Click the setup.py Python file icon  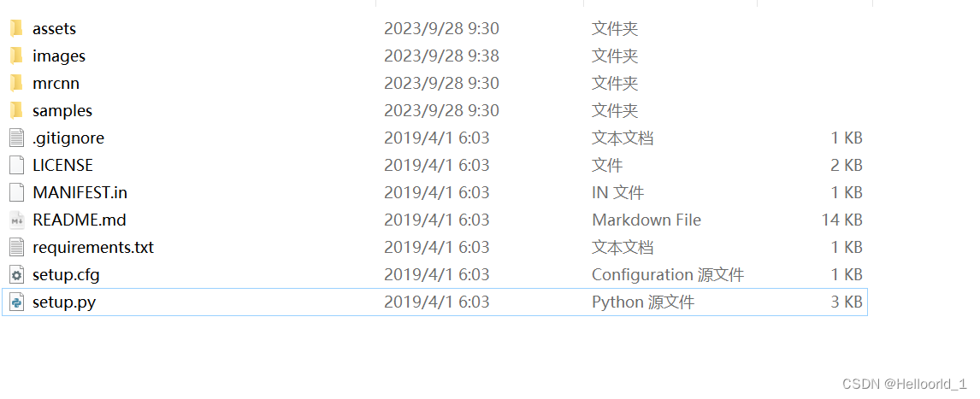click(x=16, y=302)
